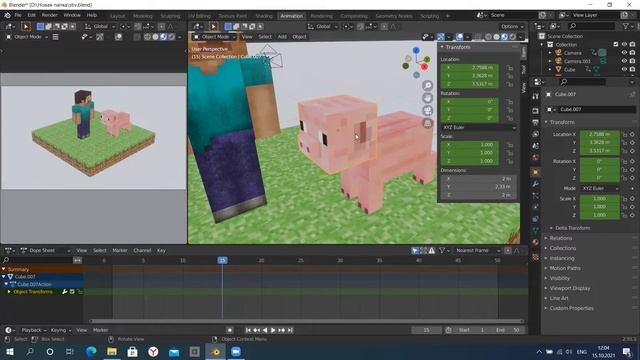The height and width of the screenshot is (360, 640).
Task: Jump to the end frame button
Action: (x=290, y=330)
